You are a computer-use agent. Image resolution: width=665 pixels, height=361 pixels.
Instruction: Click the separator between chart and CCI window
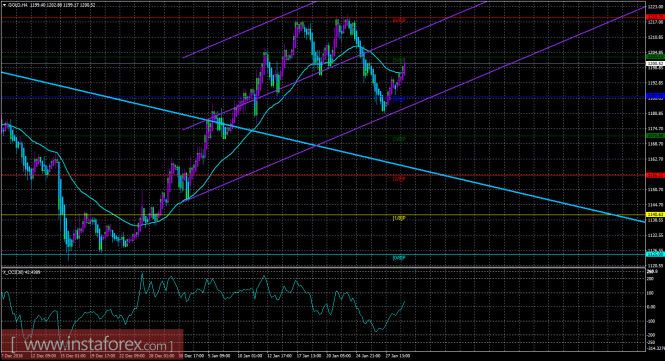tap(322, 268)
